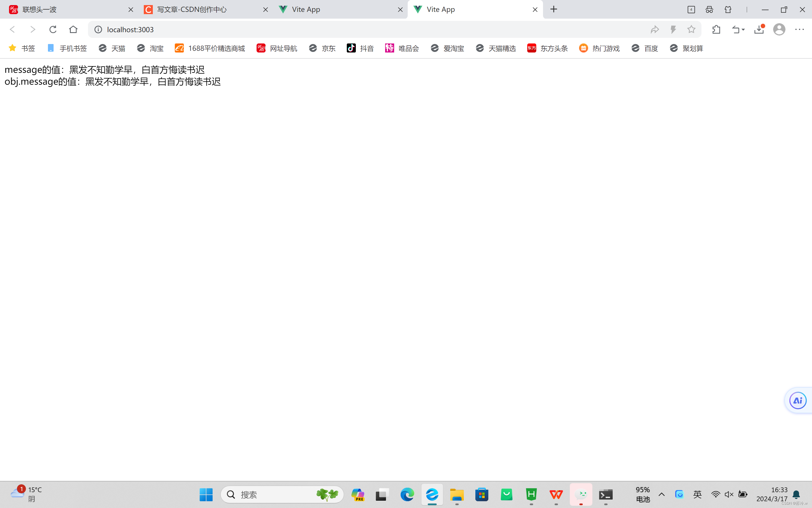
Task: Open the Windows Start menu
Action: click(x=206, y=494)
